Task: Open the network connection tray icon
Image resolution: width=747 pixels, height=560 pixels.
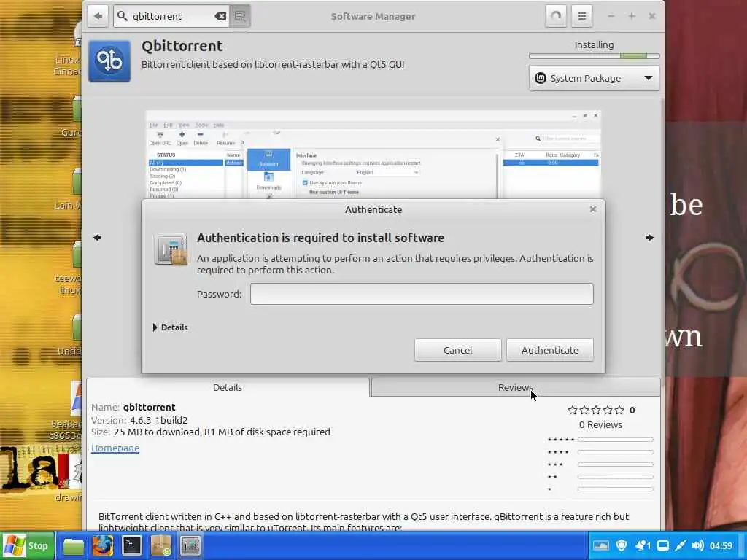Action: (680, 545)
